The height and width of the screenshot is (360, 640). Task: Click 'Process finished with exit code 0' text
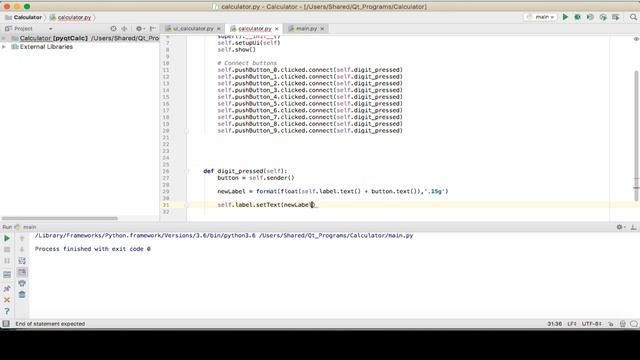point(93,249)
